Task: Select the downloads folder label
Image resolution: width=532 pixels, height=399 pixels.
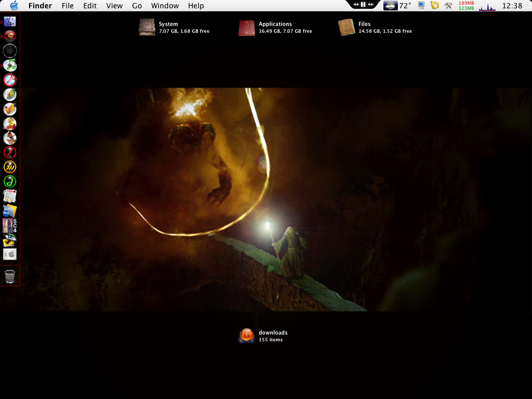Action: click(273, 333)
